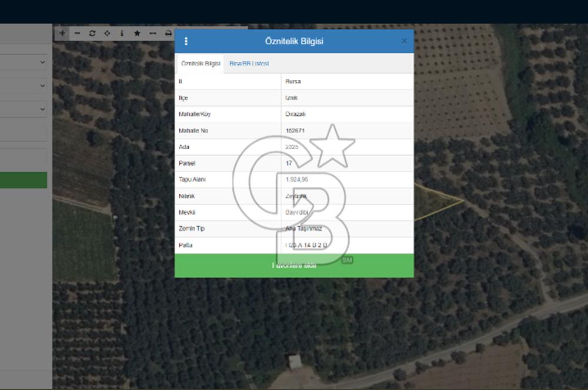Switch to the Bina/BB Listesi tab
The height and width of the screenshot is (390, 588).
click(x=249, y=63)
